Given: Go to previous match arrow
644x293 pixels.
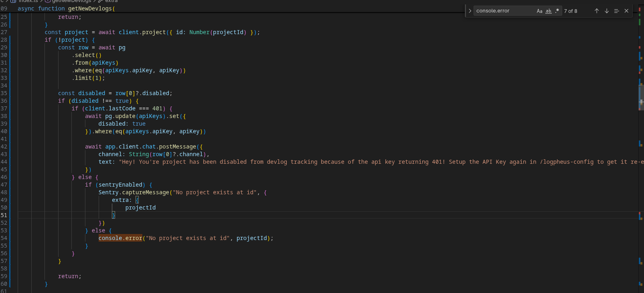Looking at the screenshot, I should (x=597, y=11).
